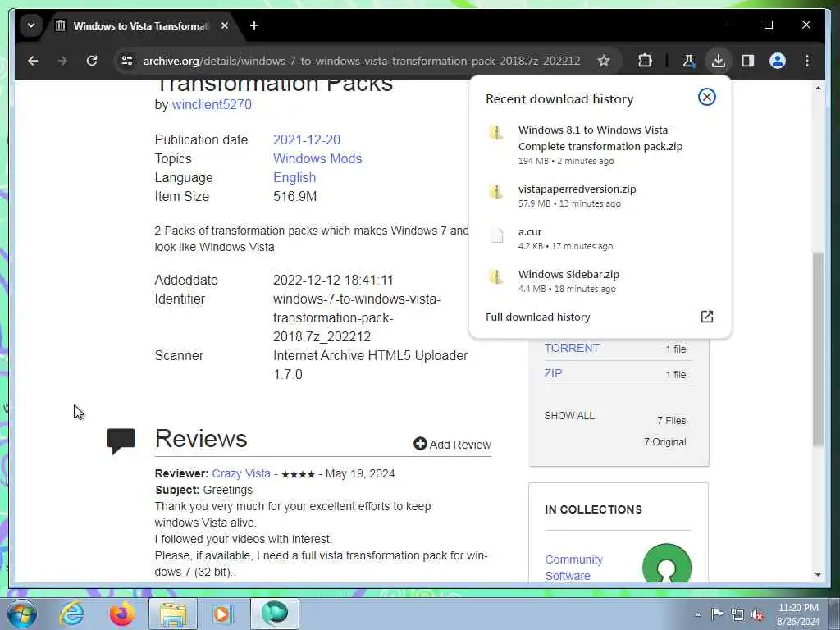Screen dimensions: 840x630
Task: Reload the page with the refresh icon
Action: coord(92,61)
